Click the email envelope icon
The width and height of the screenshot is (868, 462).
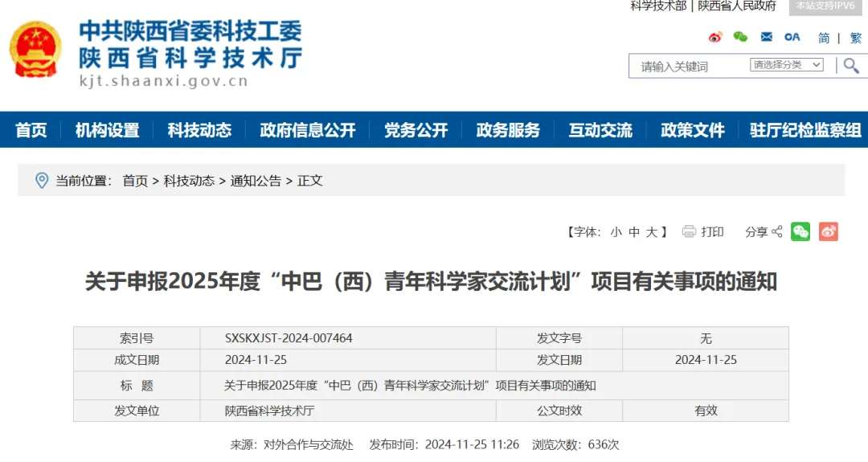(766, 37)
